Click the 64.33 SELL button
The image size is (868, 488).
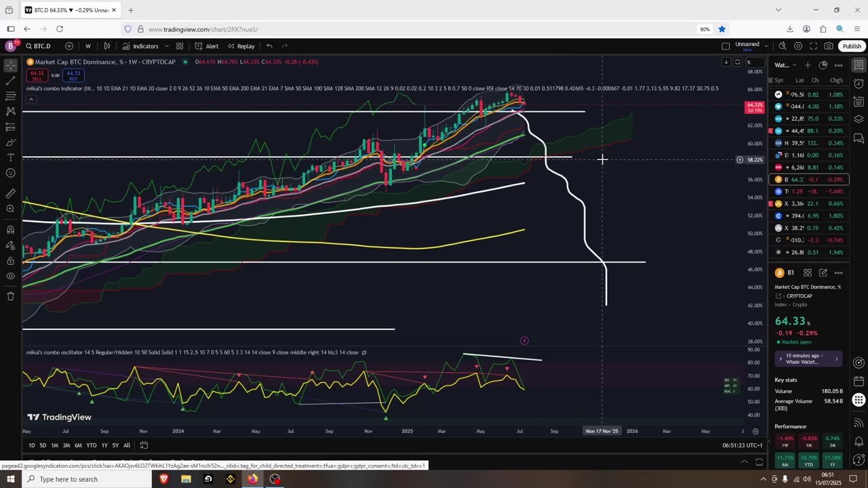pos(37,75)
